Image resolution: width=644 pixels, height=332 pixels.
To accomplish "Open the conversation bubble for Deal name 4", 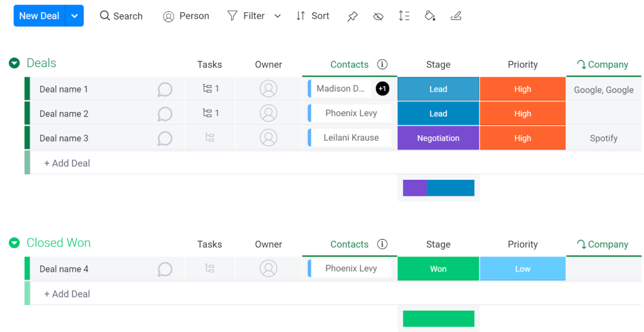I will click(165, 269).
